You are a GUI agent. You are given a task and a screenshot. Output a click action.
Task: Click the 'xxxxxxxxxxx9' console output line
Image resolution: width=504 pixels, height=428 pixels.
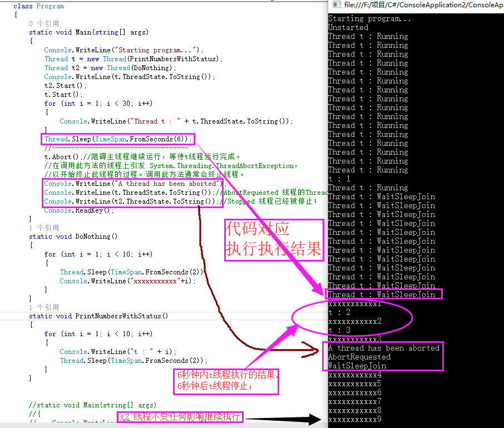tap(355, 419)
